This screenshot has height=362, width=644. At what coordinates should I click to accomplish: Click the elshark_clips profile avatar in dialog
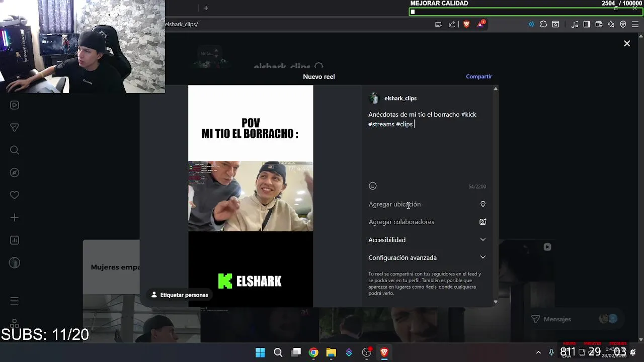(374, 98)
